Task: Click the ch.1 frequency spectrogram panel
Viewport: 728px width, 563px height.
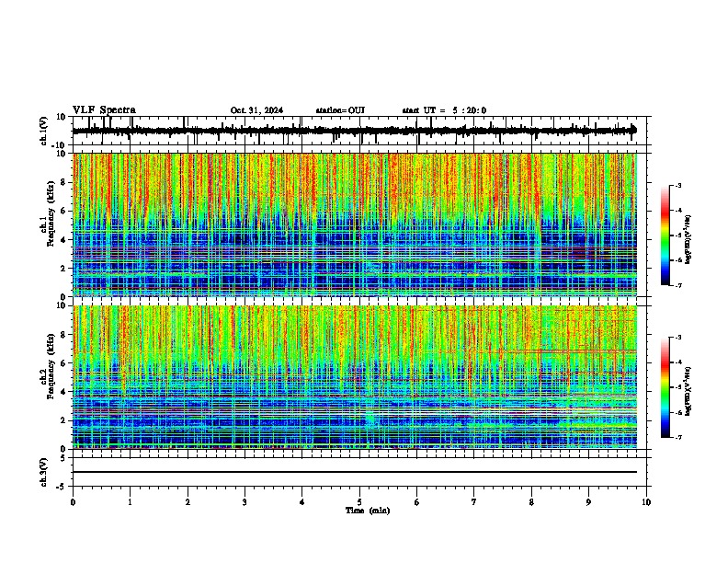Action: point(355,224)
